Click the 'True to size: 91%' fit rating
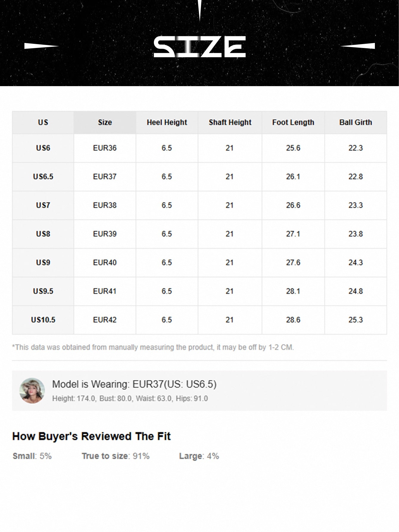The height and width of the screenshot is (532, 399). click(x=116, y=456)
